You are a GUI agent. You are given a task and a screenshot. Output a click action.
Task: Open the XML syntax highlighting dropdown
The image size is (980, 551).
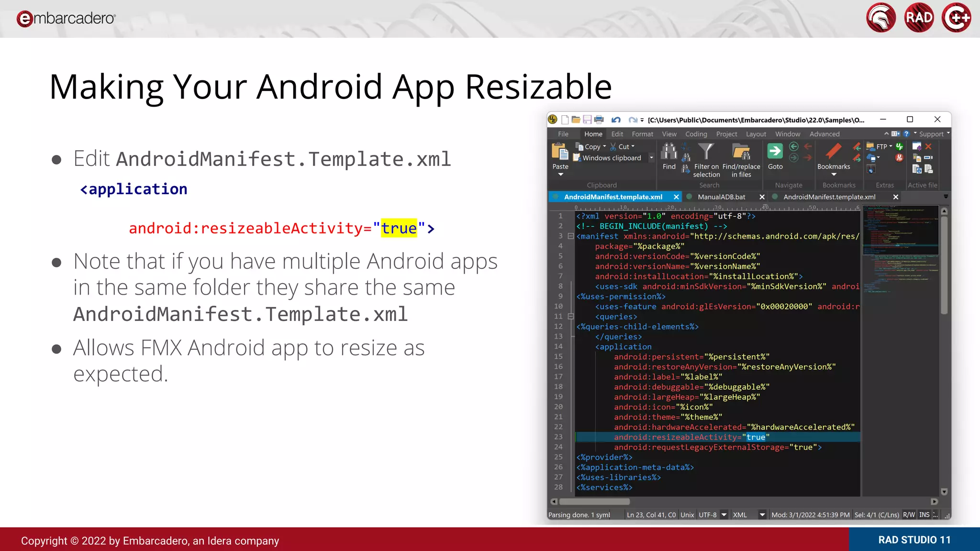(x=762, y=515)
